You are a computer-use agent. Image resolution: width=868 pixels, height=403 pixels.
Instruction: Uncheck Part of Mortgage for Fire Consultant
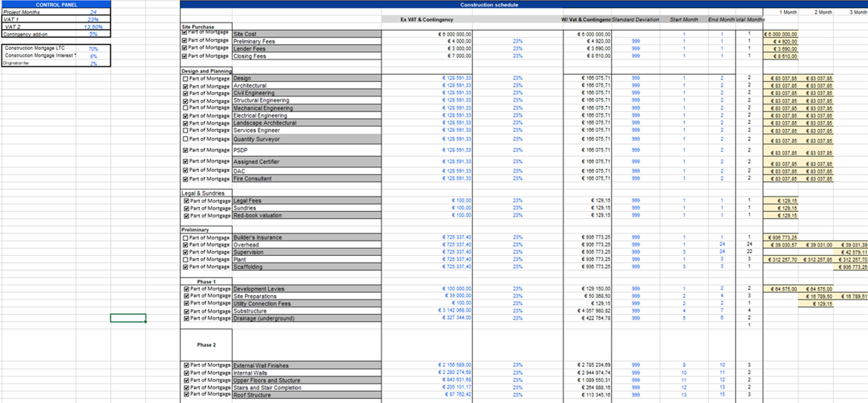186,179
